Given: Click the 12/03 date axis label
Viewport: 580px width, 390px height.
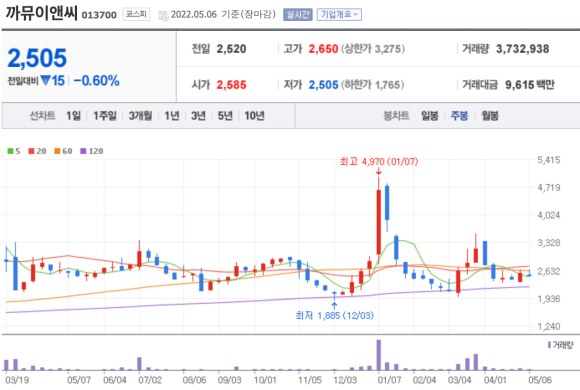Looking at the screenshot, I should tap(345, 380).
